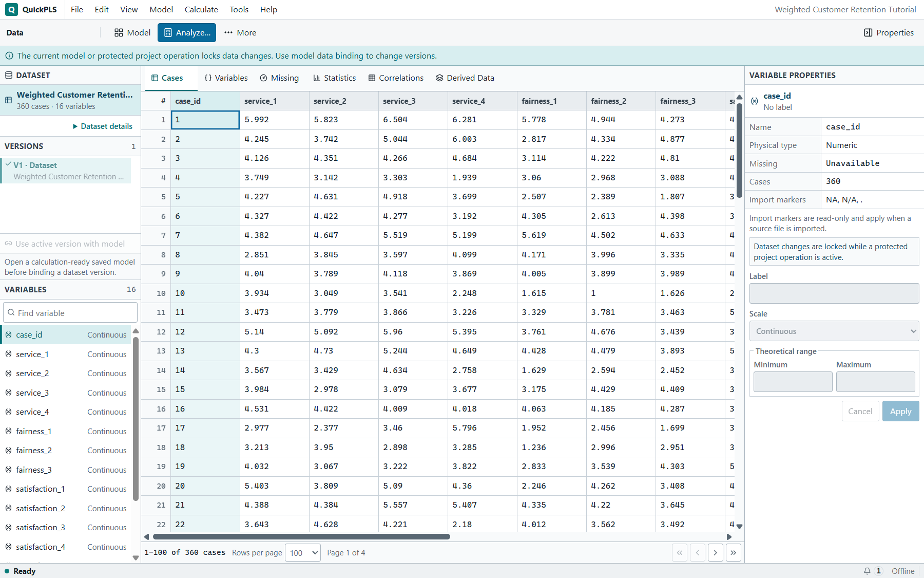
Task: Select the V1 Dataset version
Action: tap(66, 171)
